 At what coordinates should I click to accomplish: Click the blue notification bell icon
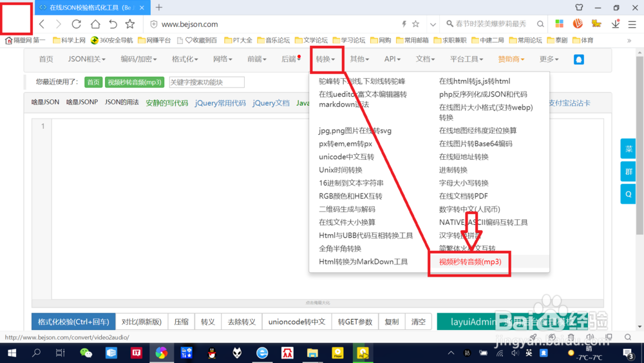coord(579,59)
